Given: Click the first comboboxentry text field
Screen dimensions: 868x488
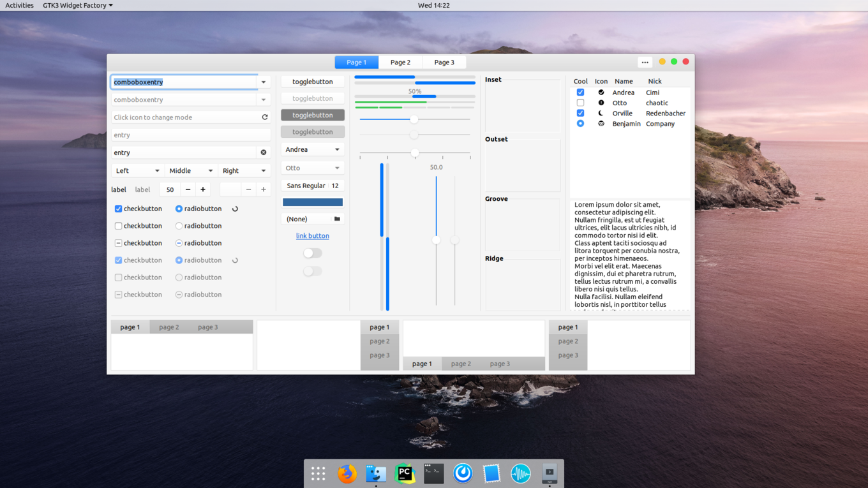Looking at the screenshot, I should click(x=184, y=82).
